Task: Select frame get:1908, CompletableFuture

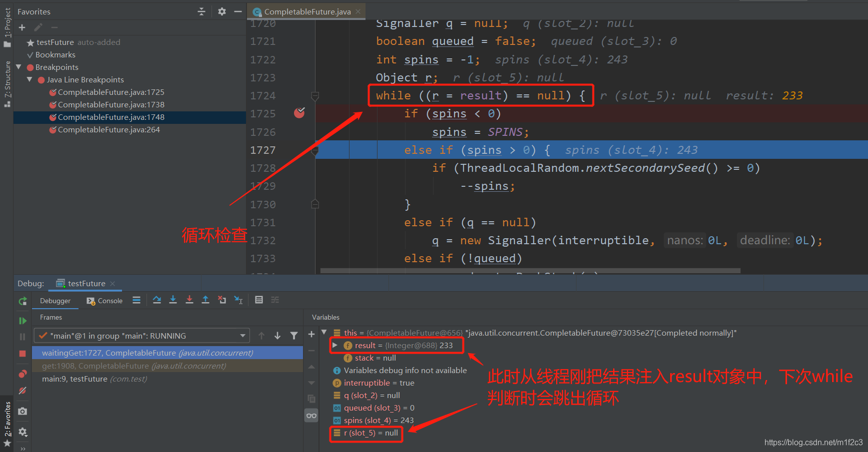Action: [167, 366]
